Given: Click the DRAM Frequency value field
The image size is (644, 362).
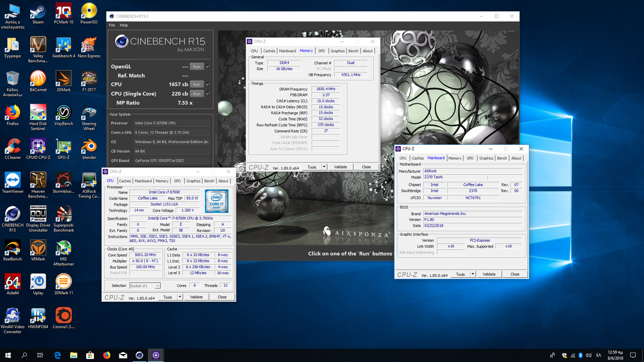Looking at the screenshot, I should click(x=326, y=89).
